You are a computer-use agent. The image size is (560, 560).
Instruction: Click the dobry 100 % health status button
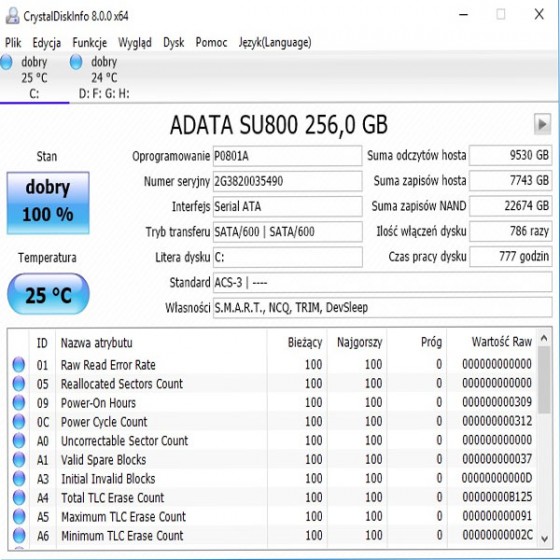click(x=48, y=203)
